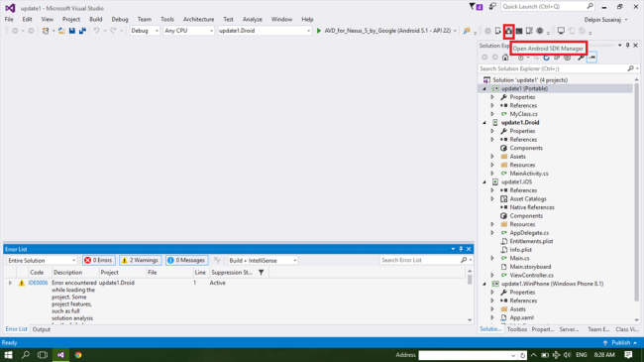Open the Build + IntelliSense dropdown
This screenshot has height=362, width=644.
263,261
